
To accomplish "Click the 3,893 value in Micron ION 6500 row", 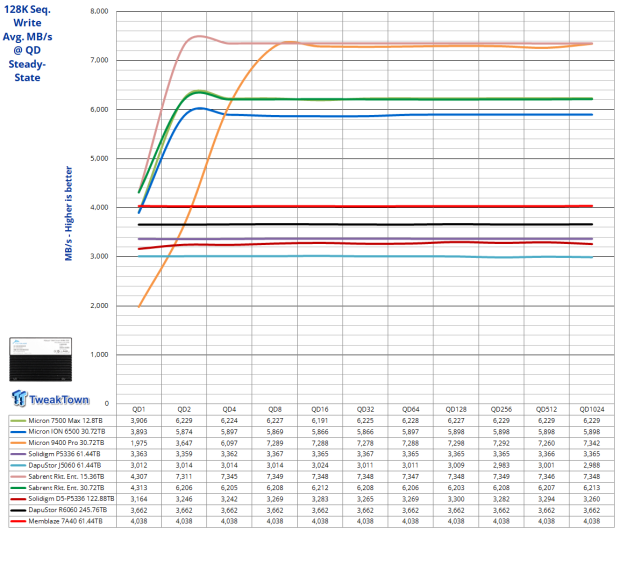I will 139,432.
